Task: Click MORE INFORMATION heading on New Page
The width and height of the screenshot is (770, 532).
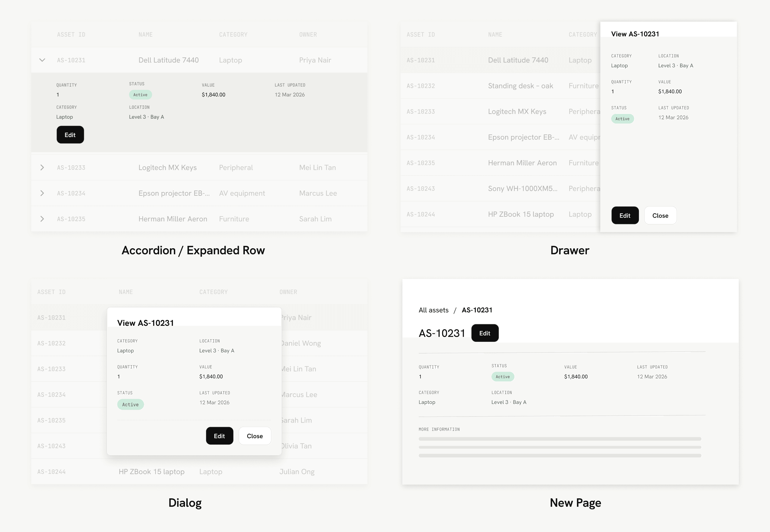Action: click(439, 429)
